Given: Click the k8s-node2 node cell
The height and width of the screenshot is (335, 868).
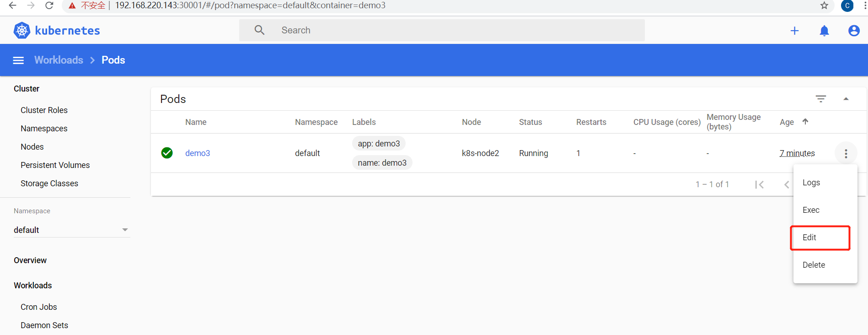Looking at the screenshot, I should click(480, 153).
